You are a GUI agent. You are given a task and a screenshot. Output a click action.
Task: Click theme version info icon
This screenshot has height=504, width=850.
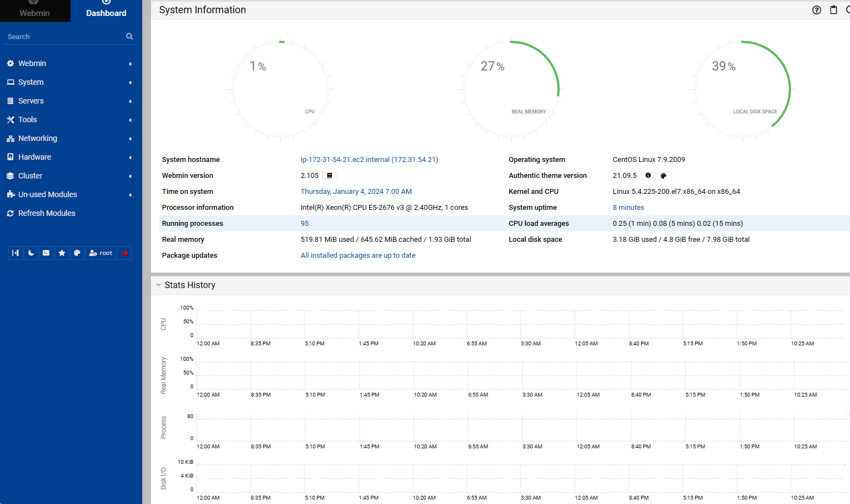648,176
